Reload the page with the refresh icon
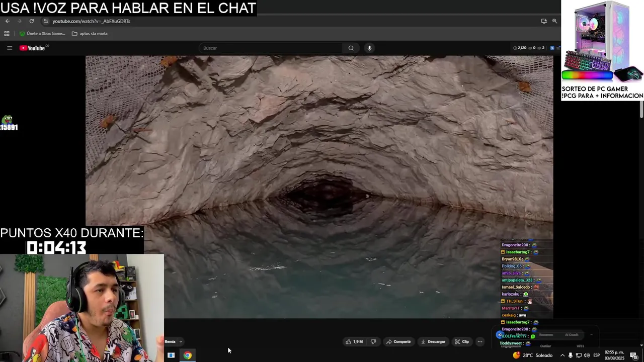The image size is (644, 362). pos(32,21)
